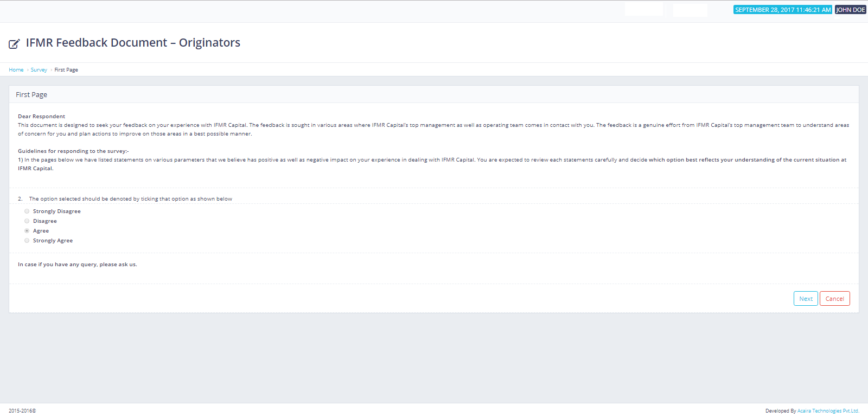Click the 2015-2016 copyright footer text
The width and height of the screenshot is (868, 418).
pos(22,411)
